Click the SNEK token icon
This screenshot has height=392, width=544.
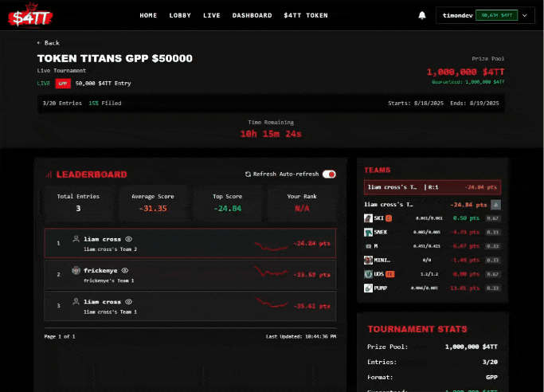click(x=368, y=232)
